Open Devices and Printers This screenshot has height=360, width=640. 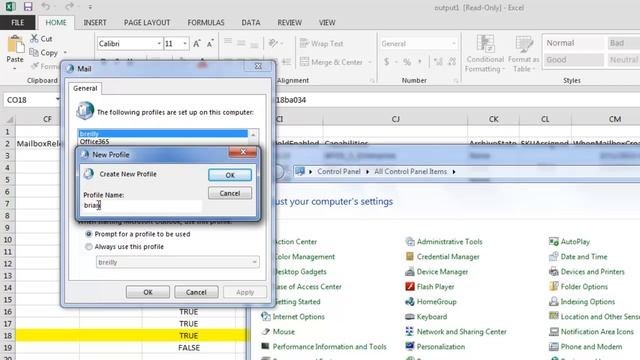coord(592,272)
